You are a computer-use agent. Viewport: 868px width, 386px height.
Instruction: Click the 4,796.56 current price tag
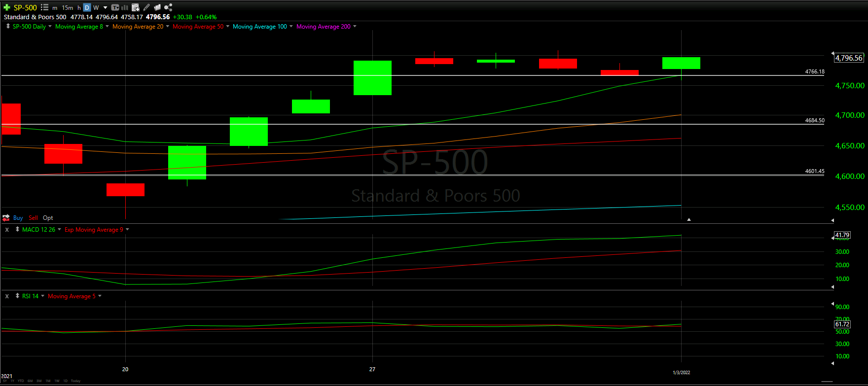coord(849,58)
